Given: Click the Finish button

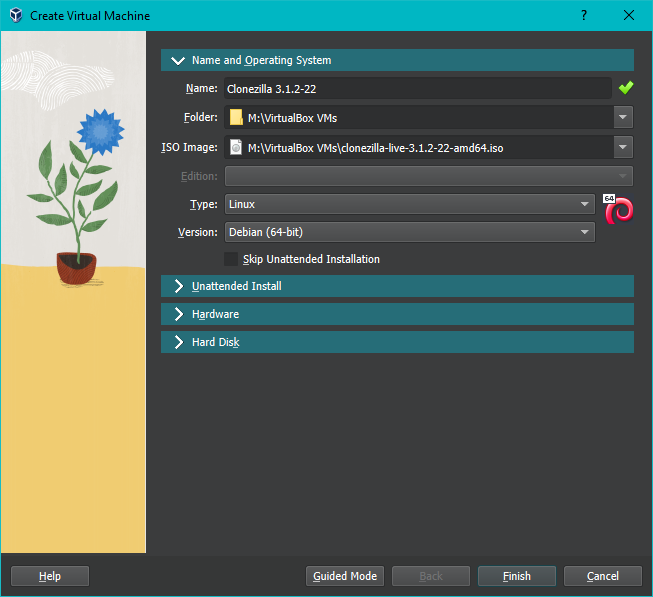Looking at the screenshot, I should [x=517, y=576].
